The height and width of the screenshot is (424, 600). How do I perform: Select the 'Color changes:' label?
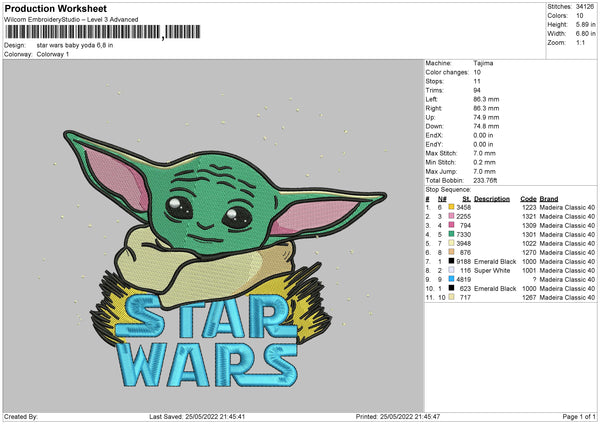[x=447, y=72]
